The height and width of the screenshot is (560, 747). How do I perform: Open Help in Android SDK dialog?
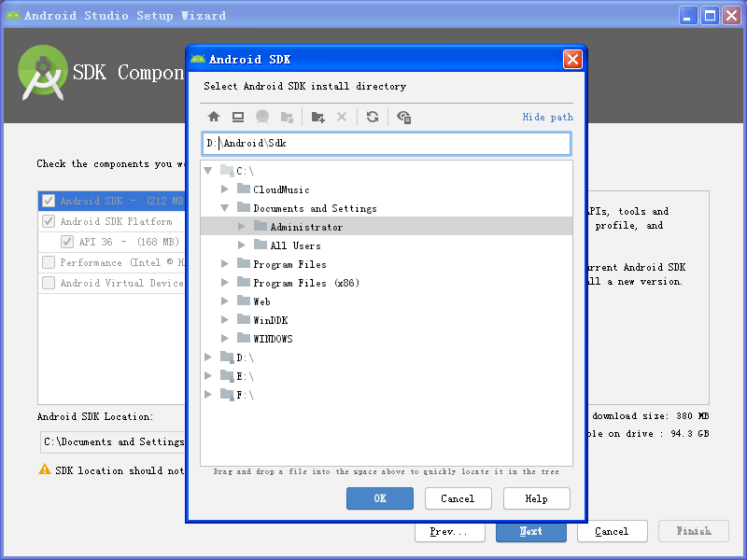tap(536, 498)
